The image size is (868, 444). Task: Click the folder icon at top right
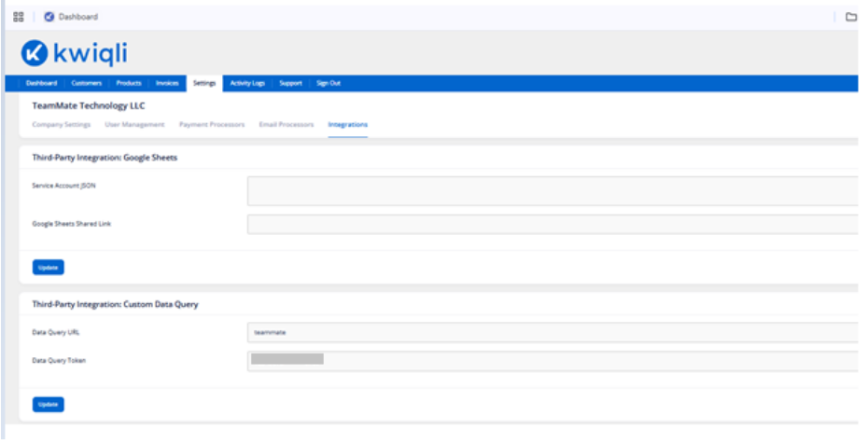click(851, 17)
